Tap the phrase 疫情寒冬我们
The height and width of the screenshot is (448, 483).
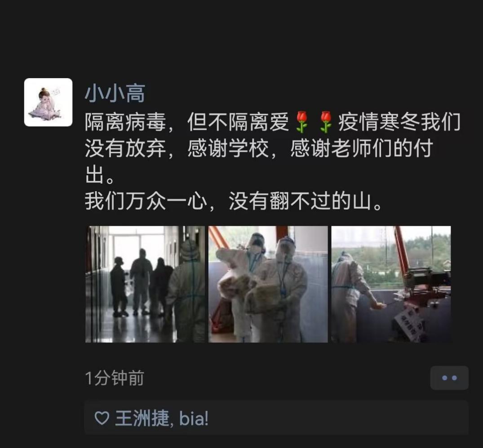[x=399, y=122]
